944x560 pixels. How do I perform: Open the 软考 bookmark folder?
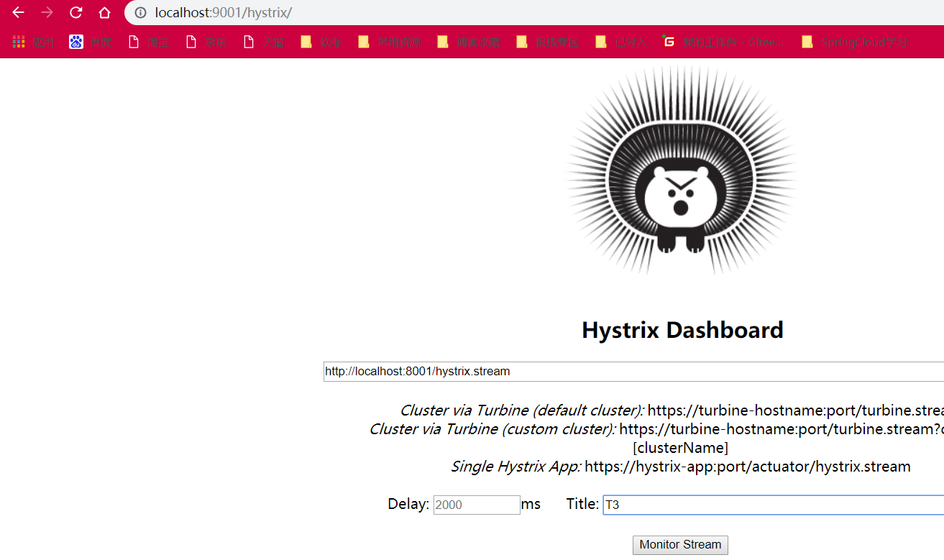321,42
